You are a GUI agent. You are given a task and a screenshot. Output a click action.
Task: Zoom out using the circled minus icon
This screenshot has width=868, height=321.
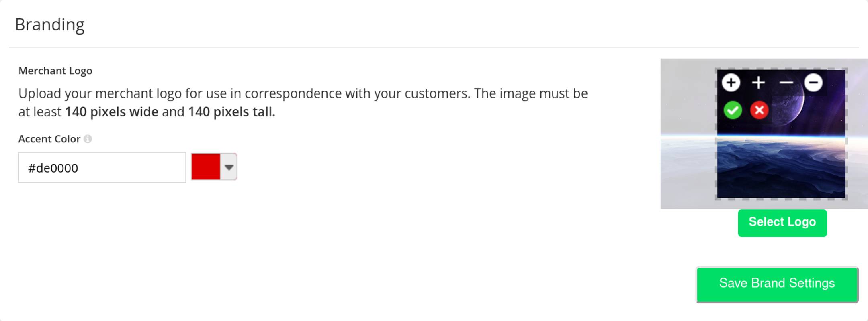813,83
